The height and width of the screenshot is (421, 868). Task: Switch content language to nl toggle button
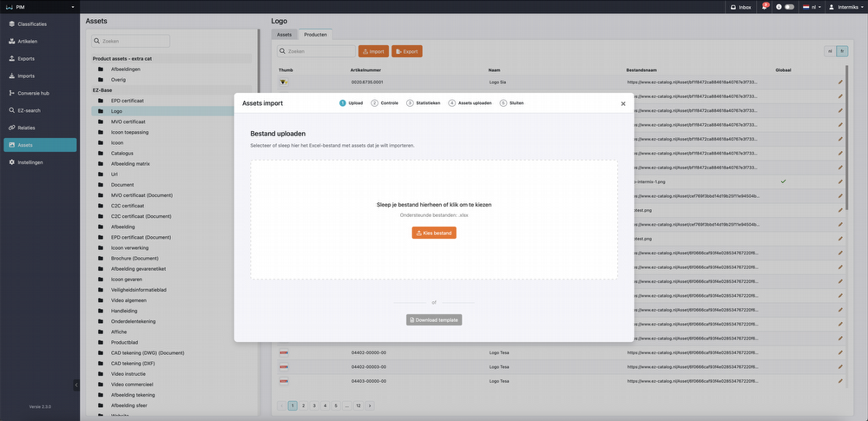point(830,51)
